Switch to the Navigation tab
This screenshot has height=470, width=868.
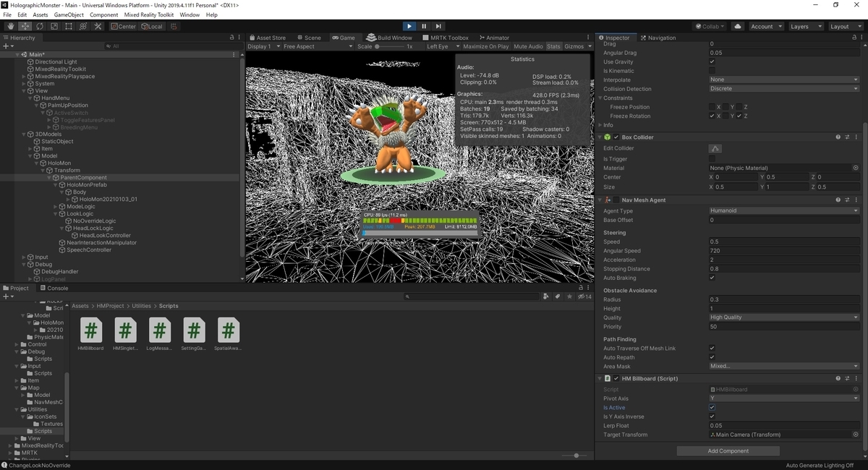[658, 38]
